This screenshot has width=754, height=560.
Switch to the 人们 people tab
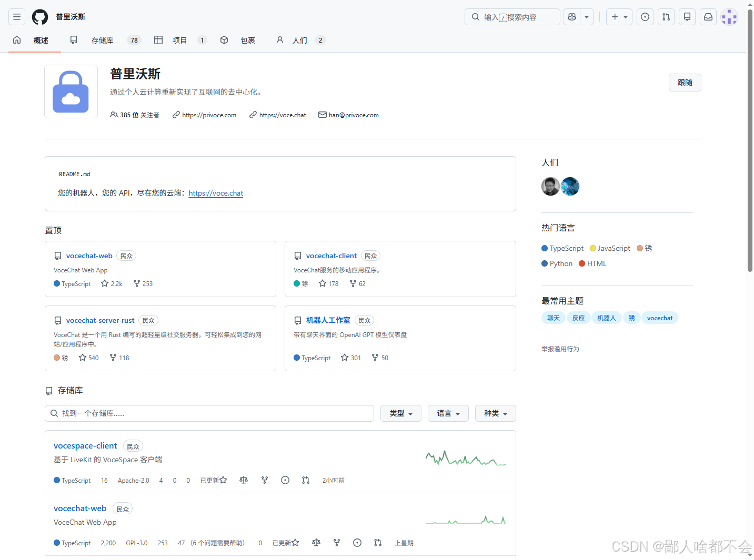301,40
